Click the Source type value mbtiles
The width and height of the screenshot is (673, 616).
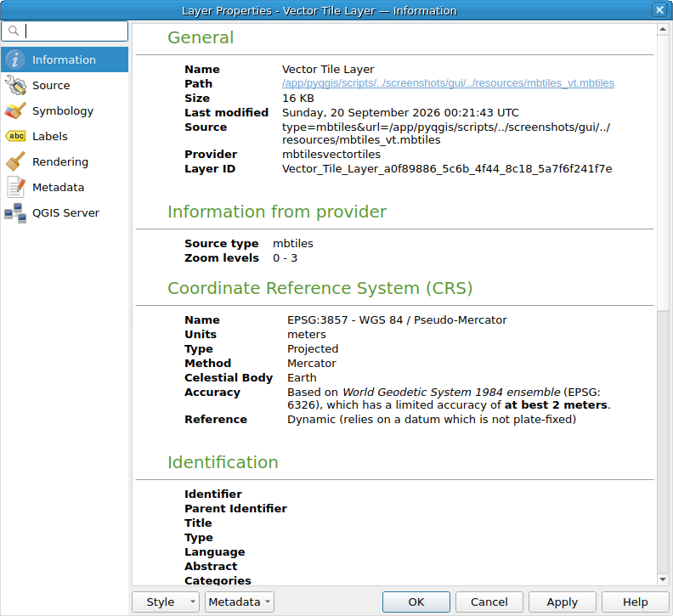click(x=292, y=243)
